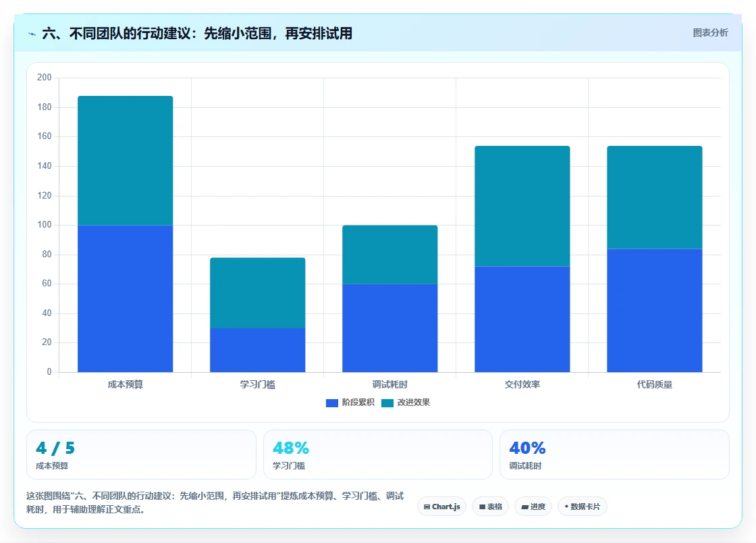This screenshot has width=756, height=543.
Task: Click the icon inside the Chart.js chip
Action: [427, 507]
